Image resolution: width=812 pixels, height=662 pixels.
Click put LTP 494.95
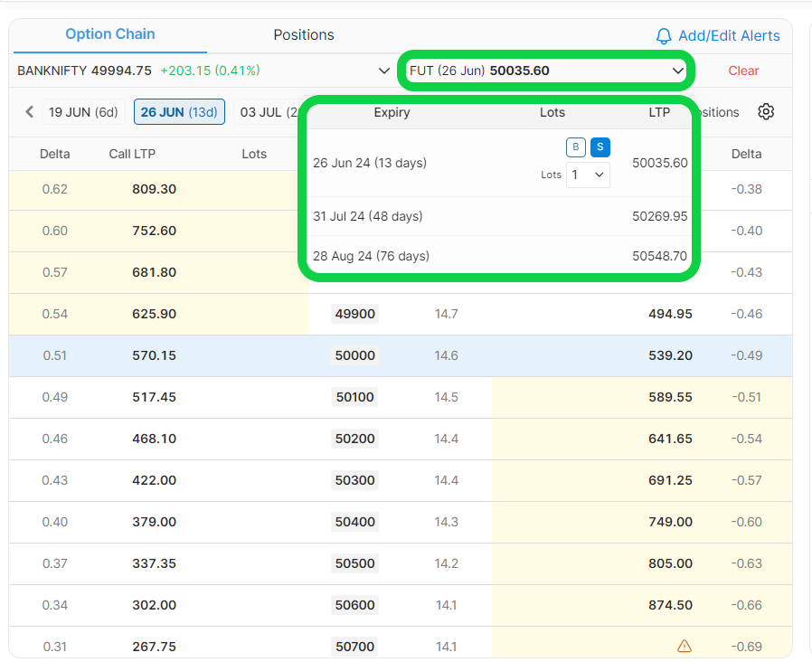pos(670,314)
